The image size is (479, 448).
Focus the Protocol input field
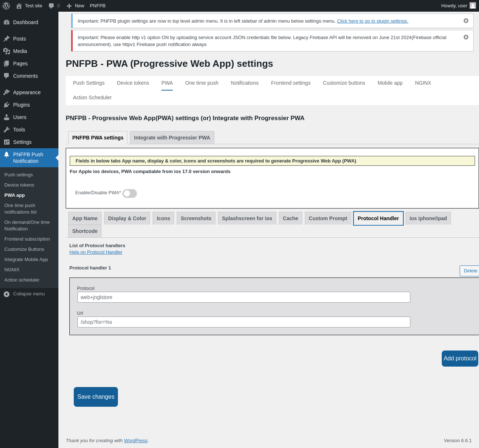tap(244, 297)
